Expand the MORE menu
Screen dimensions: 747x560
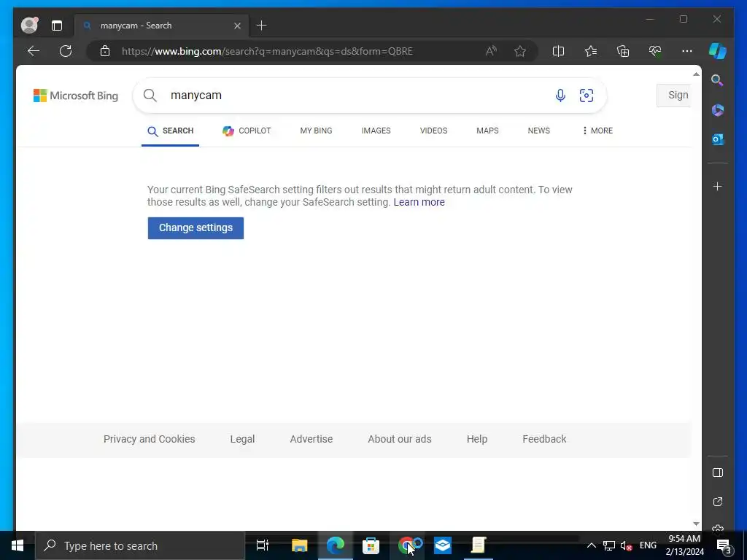[x=597, y=131]
